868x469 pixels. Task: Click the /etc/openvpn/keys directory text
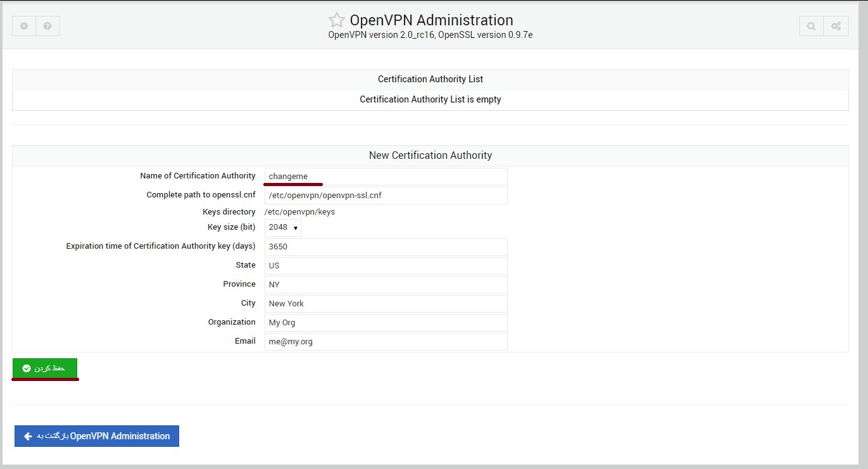pos(299,212)
